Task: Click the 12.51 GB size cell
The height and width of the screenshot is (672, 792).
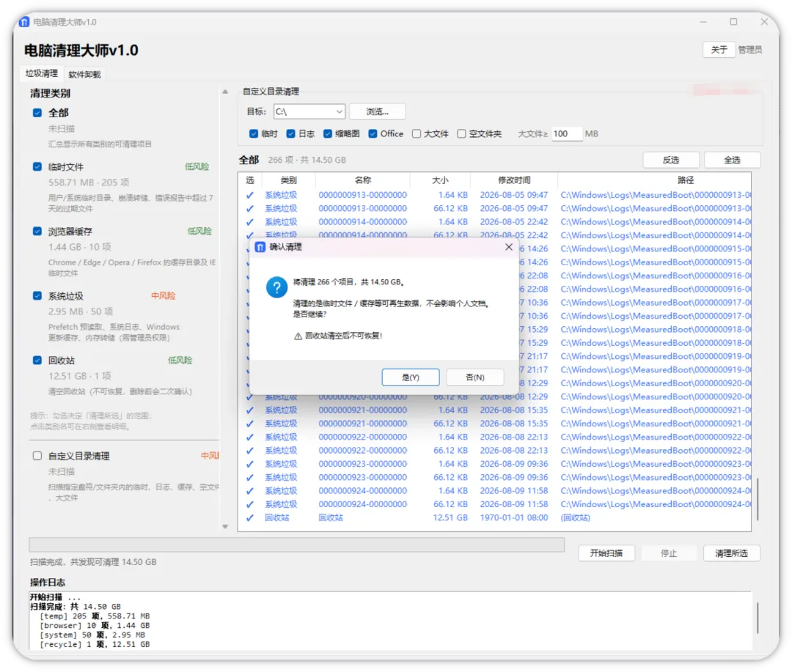Action: click(x=450, y=518)
